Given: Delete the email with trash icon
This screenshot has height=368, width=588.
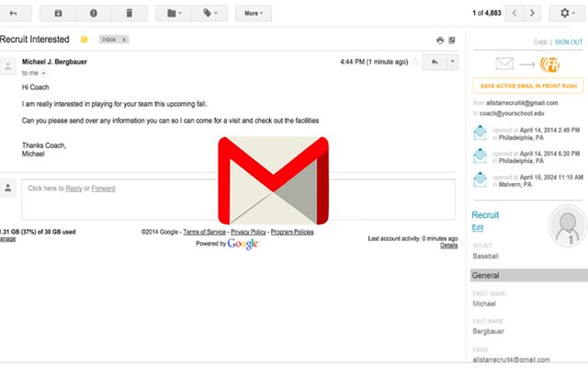Looking at the screenshot, I should pyautogui.click(x=129, y=14).
